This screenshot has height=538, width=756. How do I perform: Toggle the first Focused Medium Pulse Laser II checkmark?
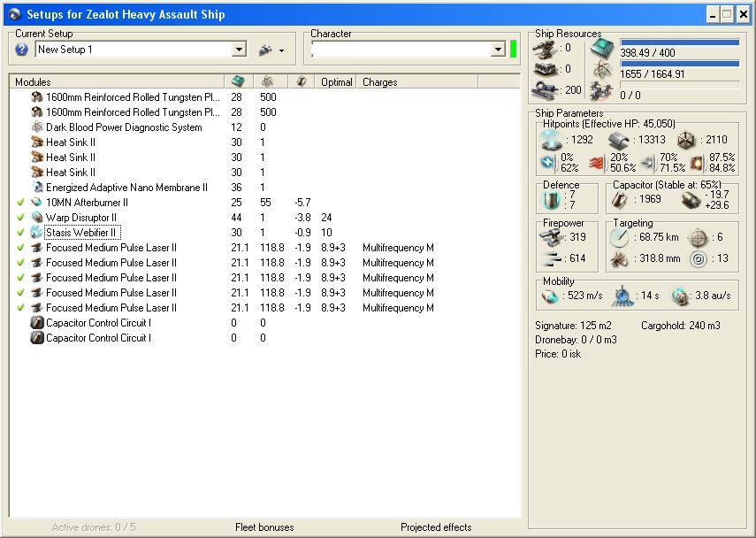(x=20, y=248)
